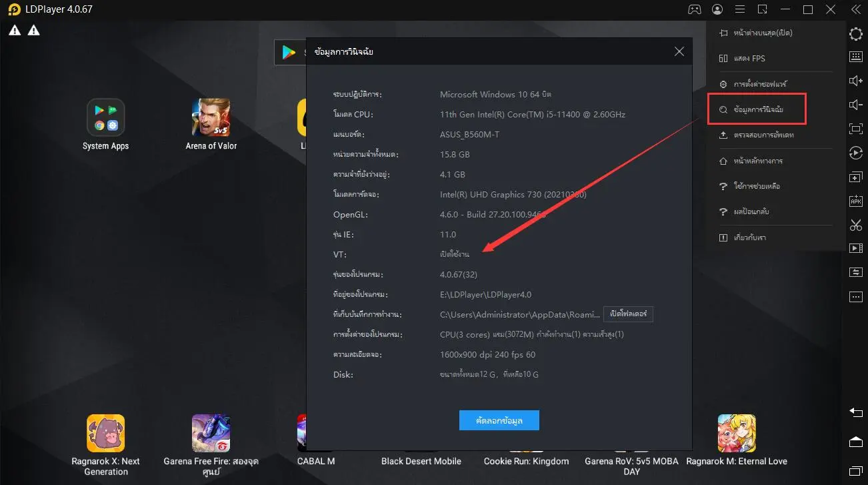868x485 pixels.
Task: Take a screenshot with scissors icon
Action: (855, 225)
